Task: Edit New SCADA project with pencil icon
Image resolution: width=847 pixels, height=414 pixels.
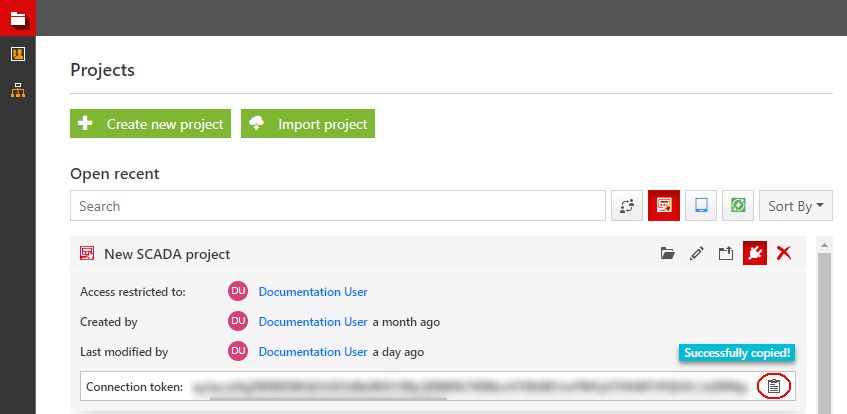Action: tap(697, 253)
